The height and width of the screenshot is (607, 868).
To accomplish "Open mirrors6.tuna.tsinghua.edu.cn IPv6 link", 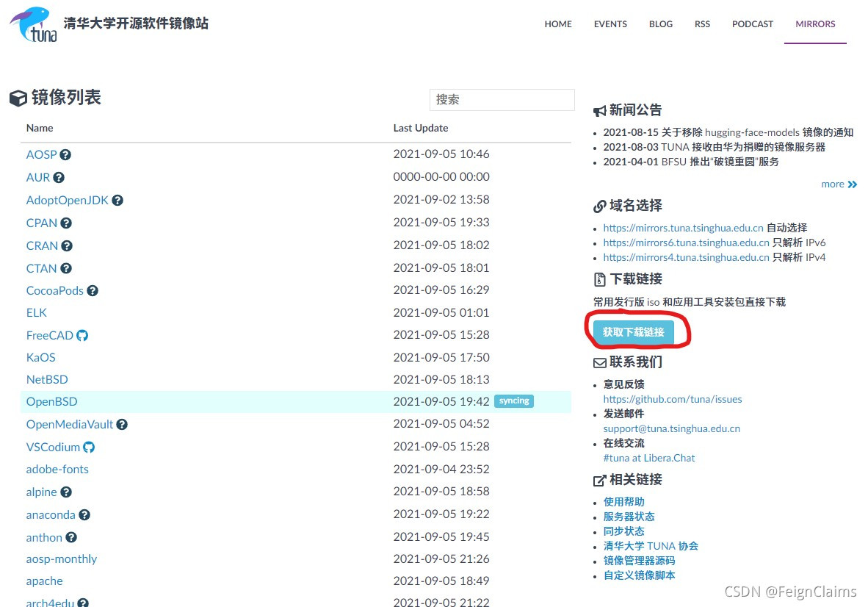I will 687,243.
